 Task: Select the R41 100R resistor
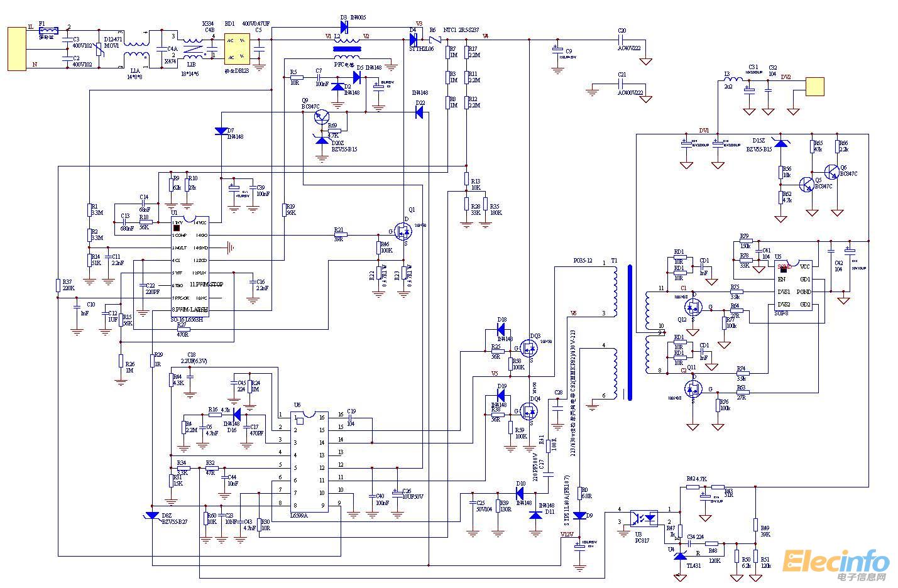(548, 445)
